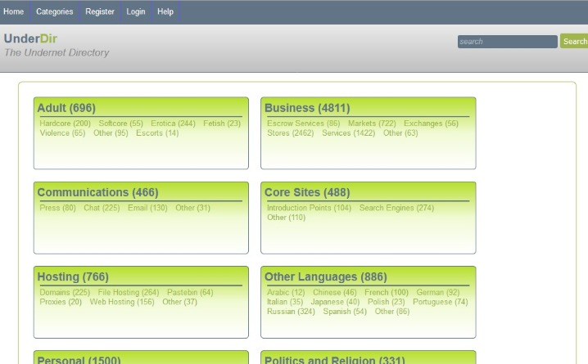
Task: Open File Hosting (264) link
Action: tap(129, 292)
